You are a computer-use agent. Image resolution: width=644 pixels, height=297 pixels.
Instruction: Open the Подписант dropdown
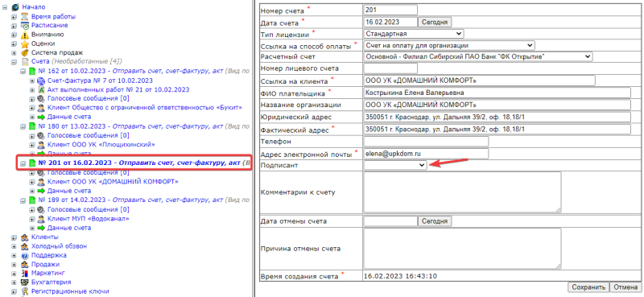tap(395, 165)
